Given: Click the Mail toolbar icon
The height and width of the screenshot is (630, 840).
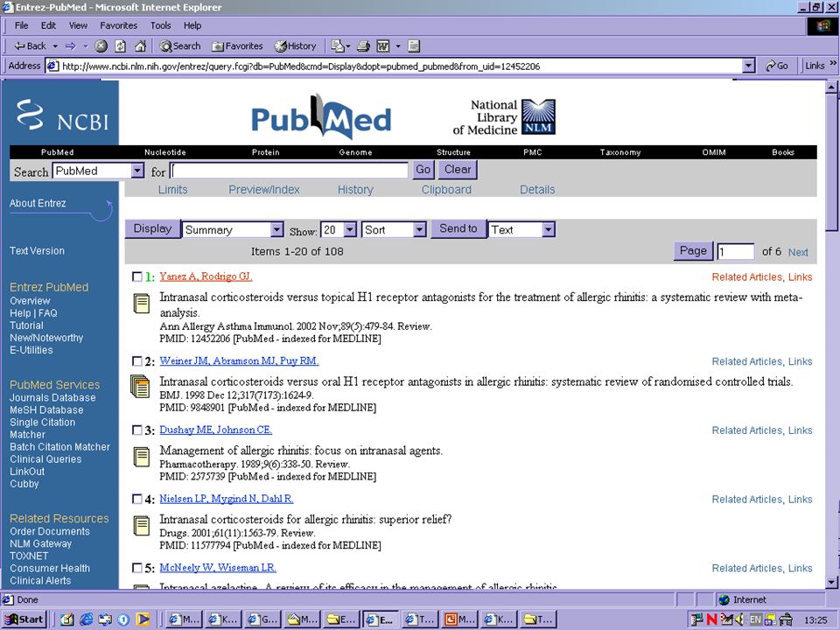Looking at the screenshot, I should pyautogui.click(x=338, y=46).
